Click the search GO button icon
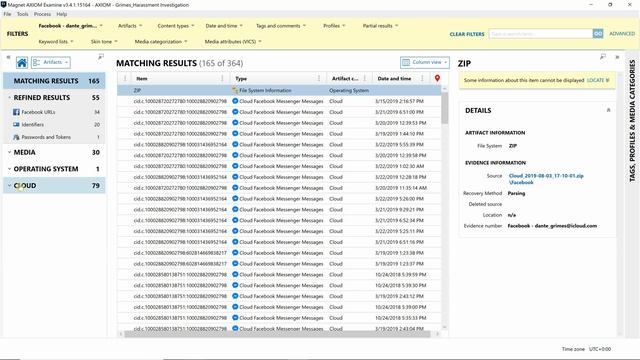The image size is (640, 360). coord(598,34)
